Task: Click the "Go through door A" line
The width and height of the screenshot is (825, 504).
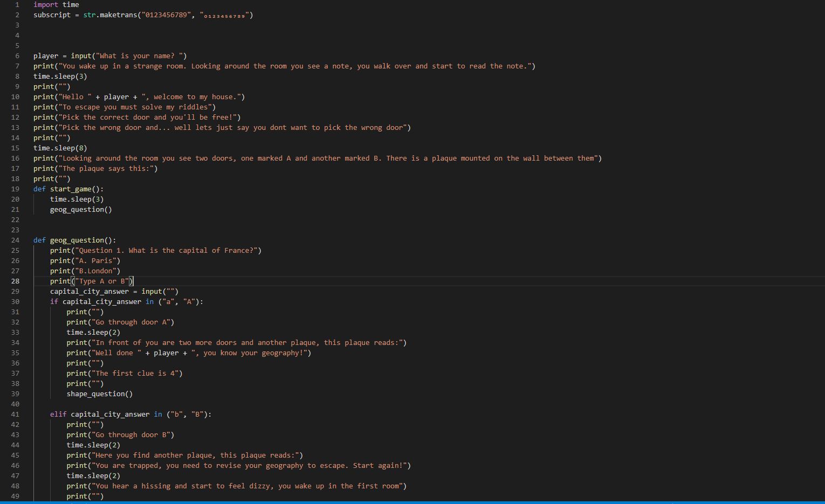Action: 121,322
